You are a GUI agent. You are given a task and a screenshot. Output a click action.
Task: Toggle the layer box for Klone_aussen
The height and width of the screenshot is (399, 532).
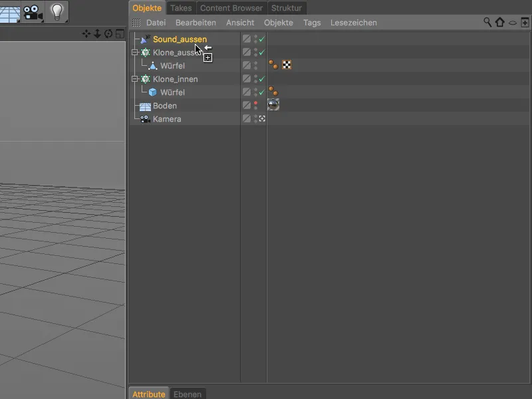(247, 52)
